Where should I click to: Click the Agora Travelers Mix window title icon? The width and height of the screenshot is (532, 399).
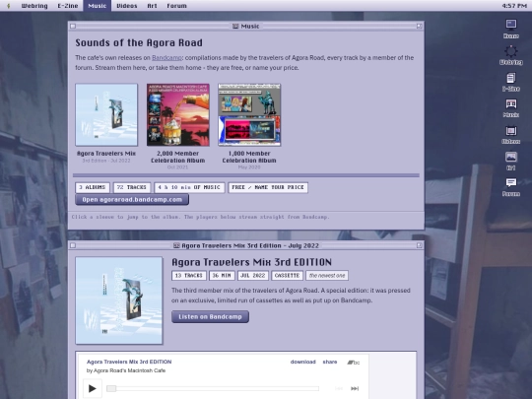pos(176,245)
